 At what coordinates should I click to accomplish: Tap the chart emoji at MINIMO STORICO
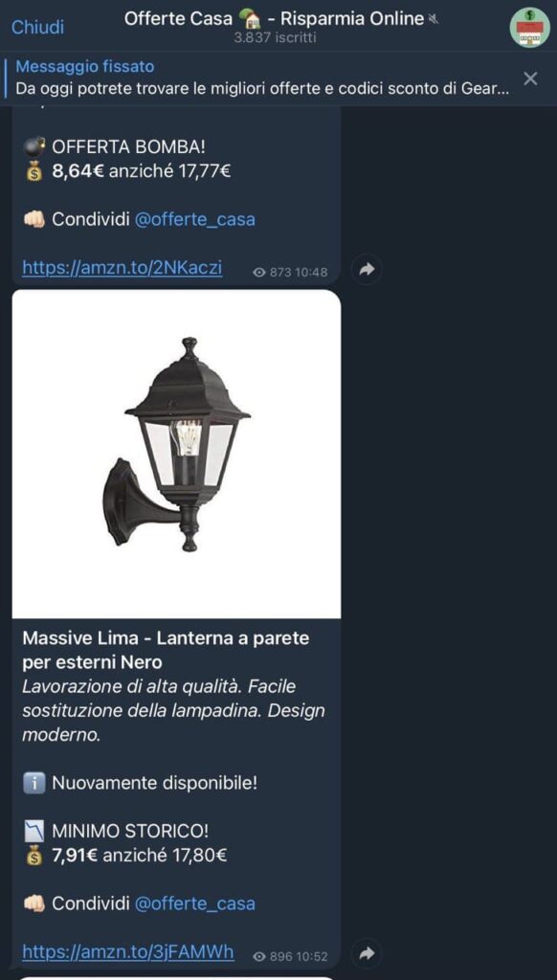[33, 832]
